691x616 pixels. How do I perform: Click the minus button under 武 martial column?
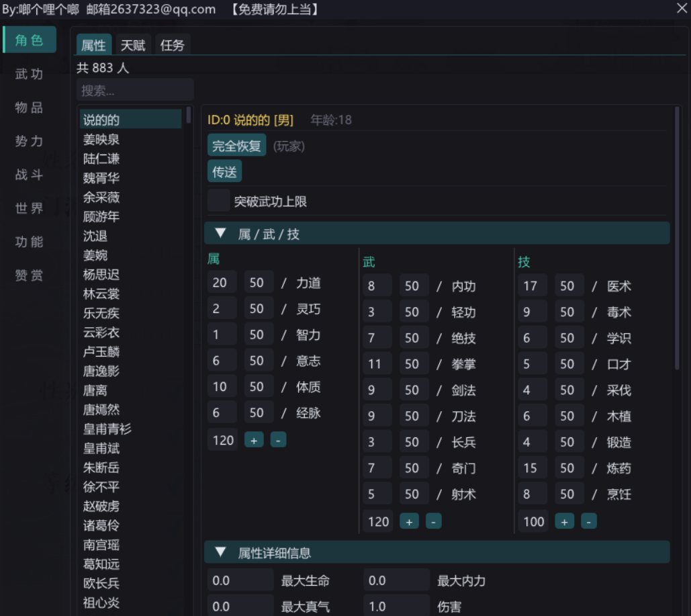433,521
